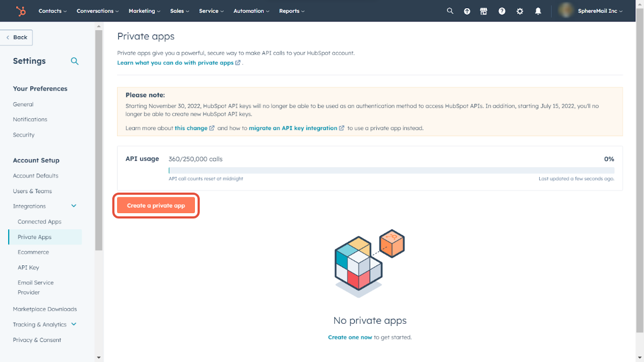Collapse the Integrations section chevron
This screenshot has height=362, width=644.
tap(74, 206)
